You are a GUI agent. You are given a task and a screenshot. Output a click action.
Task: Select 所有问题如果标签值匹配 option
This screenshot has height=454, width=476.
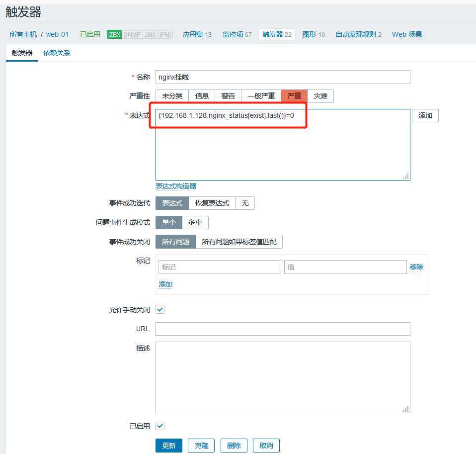(x=239, y=242)
